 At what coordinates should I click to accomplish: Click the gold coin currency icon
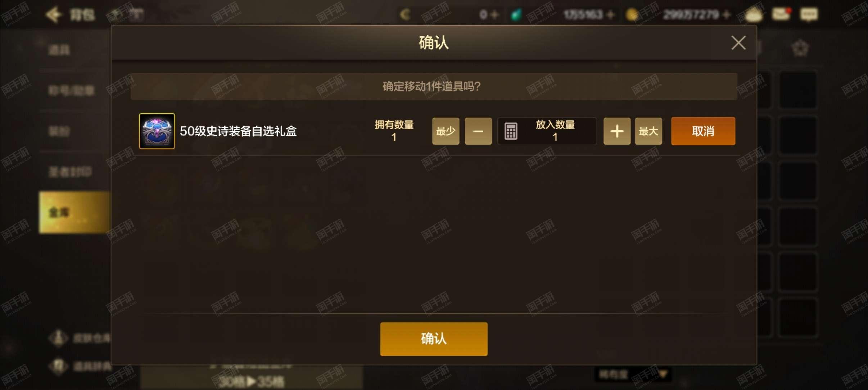coord(632,15)
